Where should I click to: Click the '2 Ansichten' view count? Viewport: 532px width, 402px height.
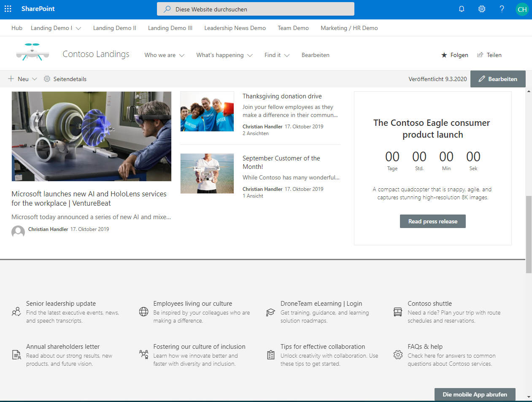(x=256, y=133)
